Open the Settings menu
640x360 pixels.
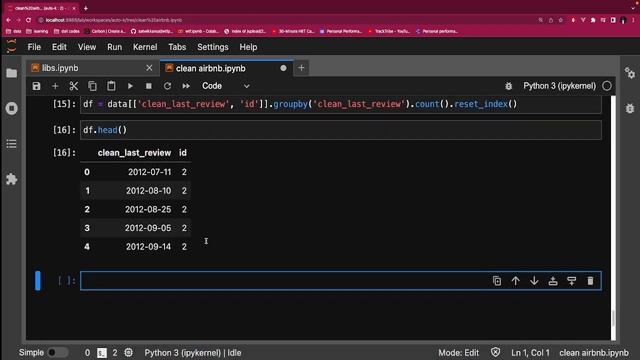click(x=213, y=47)
